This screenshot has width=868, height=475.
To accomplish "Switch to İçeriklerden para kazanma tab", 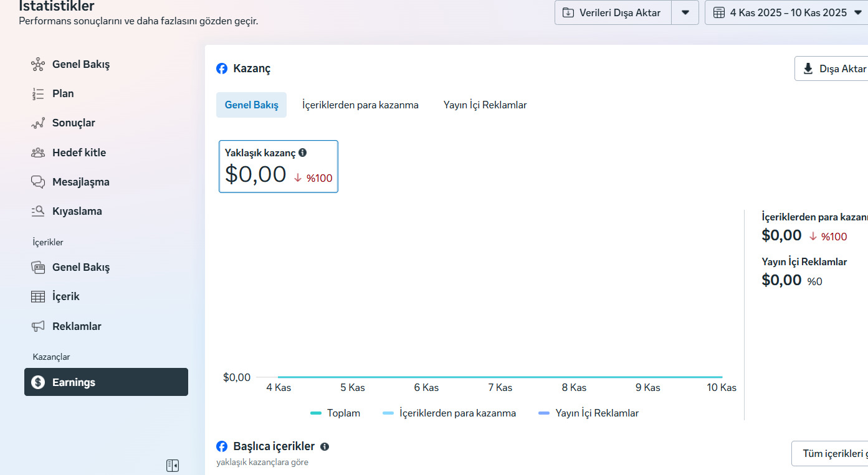I will coord(360,105).
